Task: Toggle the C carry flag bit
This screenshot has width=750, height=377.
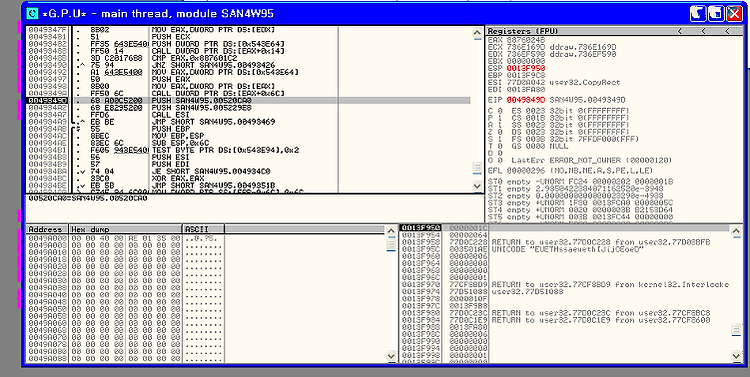Action: pos(499,111)
